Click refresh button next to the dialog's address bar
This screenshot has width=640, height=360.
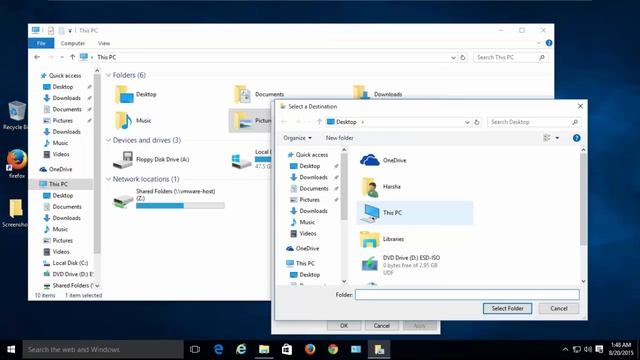477,122
